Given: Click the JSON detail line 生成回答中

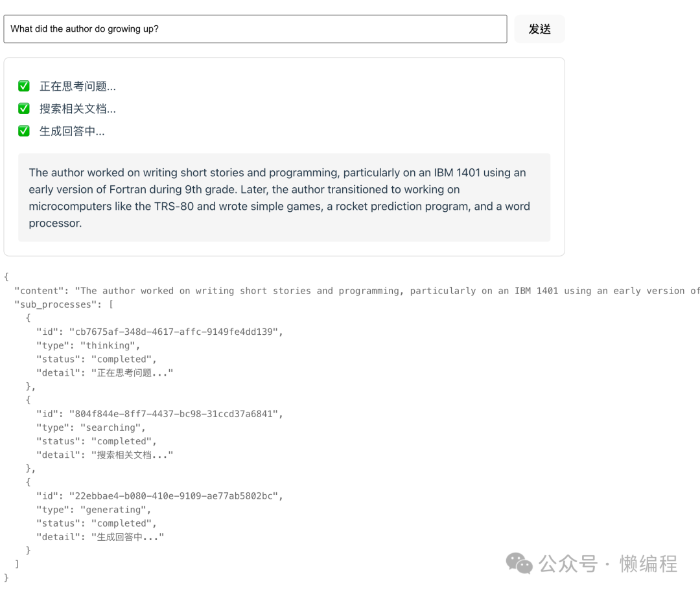Looking at the screenshot, I should [x=100, y=537].
